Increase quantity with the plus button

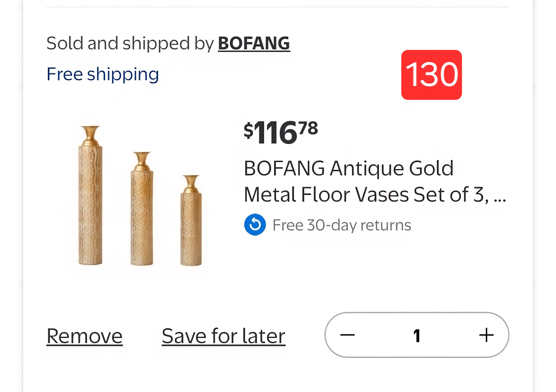tap(486, 335)
